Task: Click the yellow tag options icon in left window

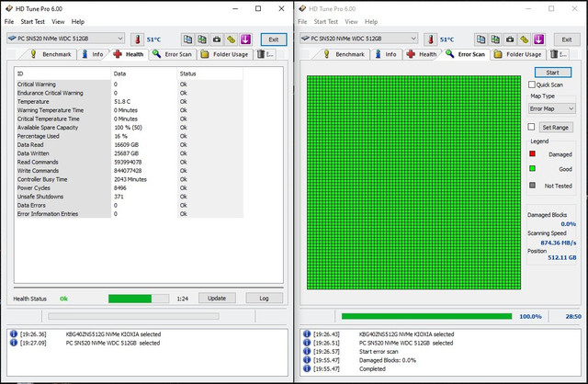Action: click(232, 39)
